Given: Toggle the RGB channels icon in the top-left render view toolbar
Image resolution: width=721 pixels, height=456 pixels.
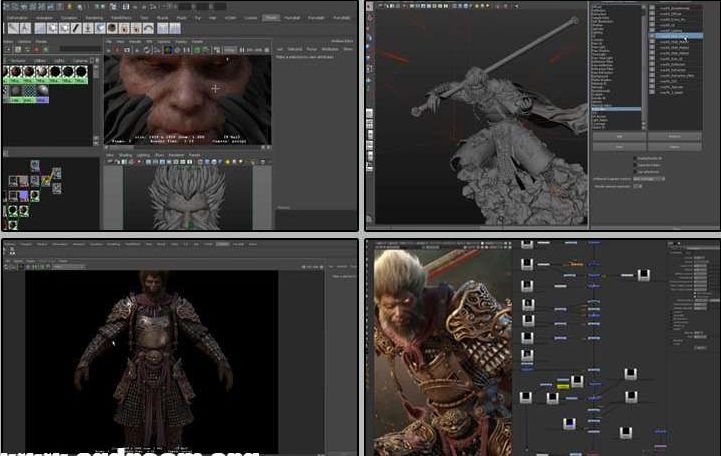Looking at the screenshot, I should coord(168,49).
